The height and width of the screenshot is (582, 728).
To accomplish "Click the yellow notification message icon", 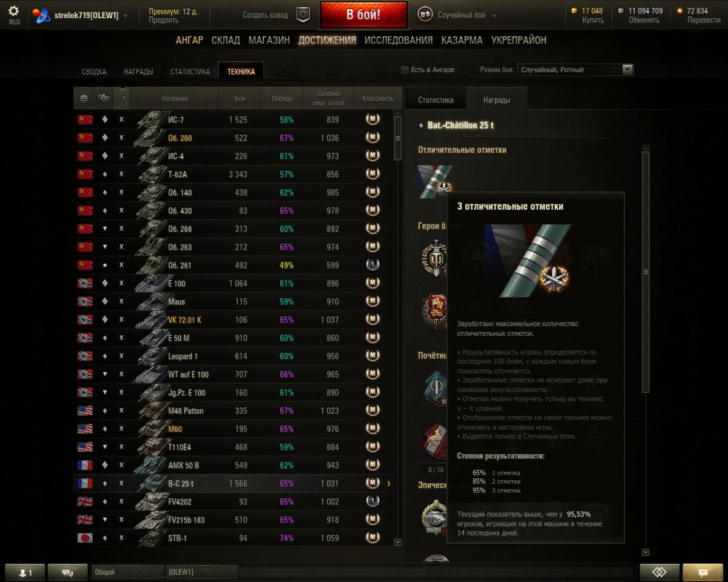I will pyautogui.click(x=703, y=572).
